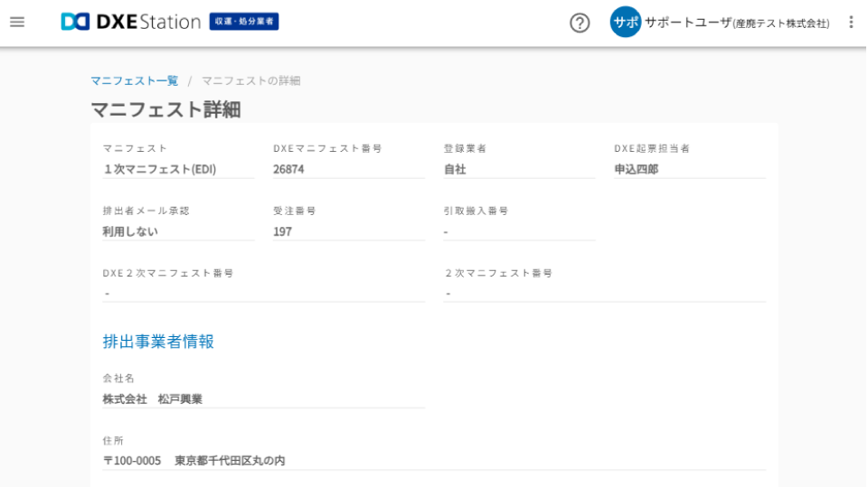The height and width of the screenshot is (488, 868).
Task: Click the サポ user avatar
Action: pos(625,22)
